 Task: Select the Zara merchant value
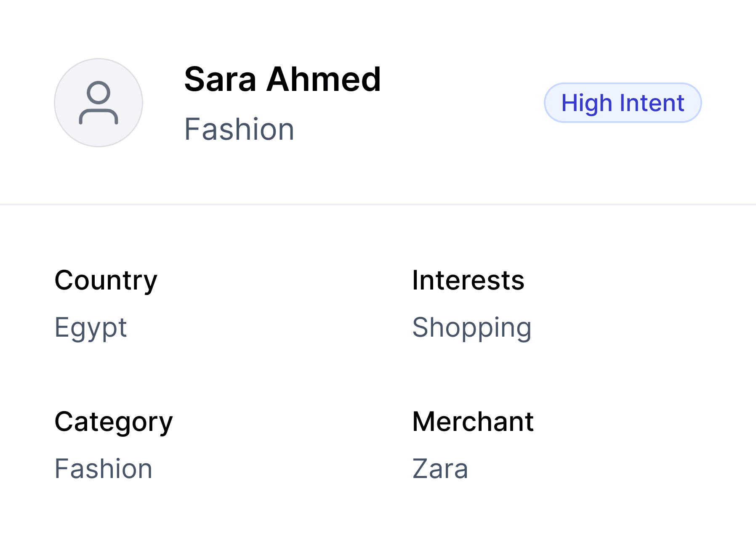pyautogui.click(x=440, y=469)
